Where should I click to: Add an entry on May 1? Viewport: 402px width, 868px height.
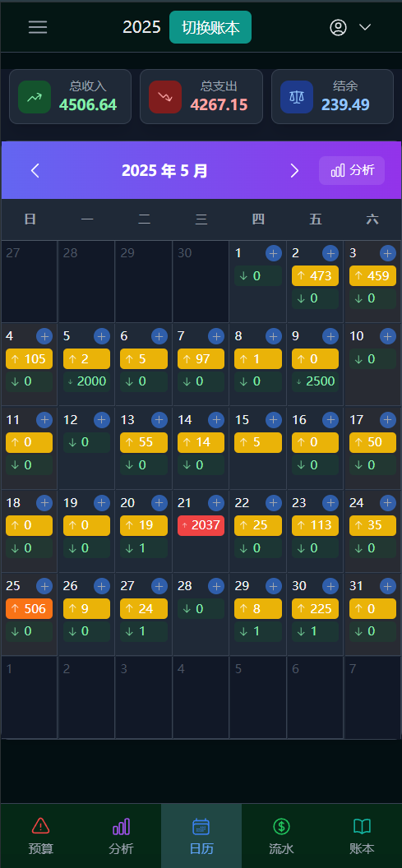pos(274,253)
